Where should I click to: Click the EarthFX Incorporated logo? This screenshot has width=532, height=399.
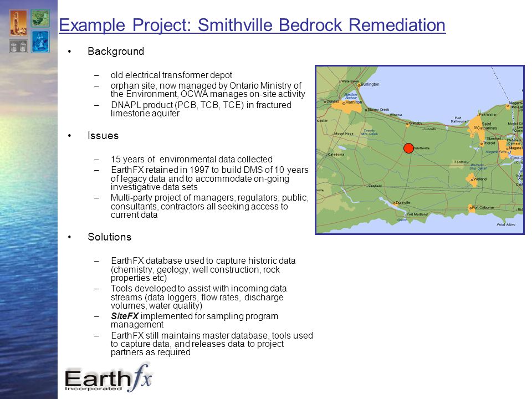(x=108, y=378)
